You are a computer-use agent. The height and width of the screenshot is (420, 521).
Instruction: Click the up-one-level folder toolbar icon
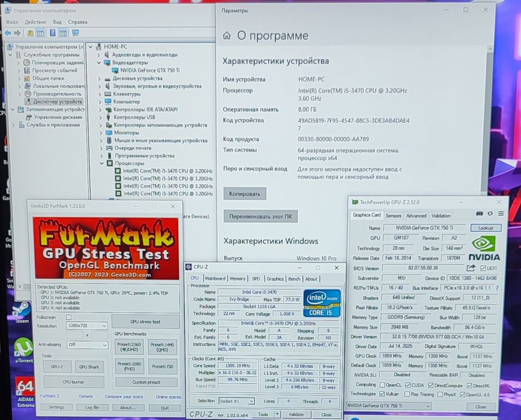[x=31, y=33]
